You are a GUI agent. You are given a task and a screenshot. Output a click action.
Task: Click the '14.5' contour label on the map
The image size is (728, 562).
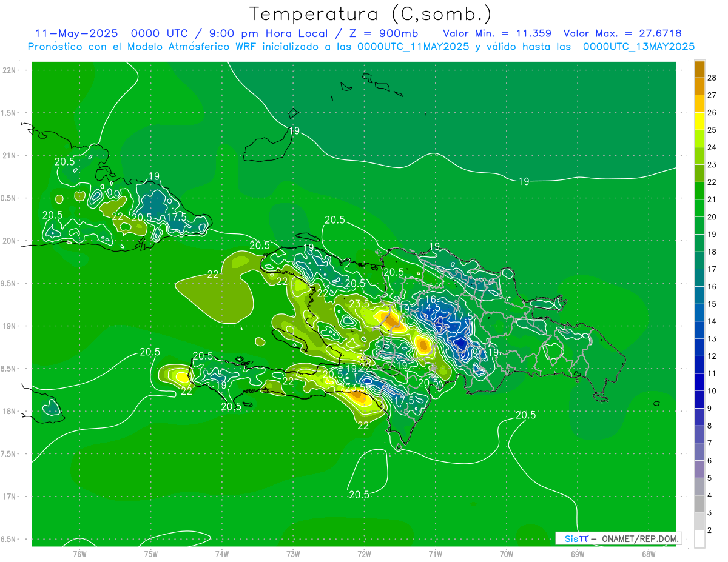(x=430, y=308)
